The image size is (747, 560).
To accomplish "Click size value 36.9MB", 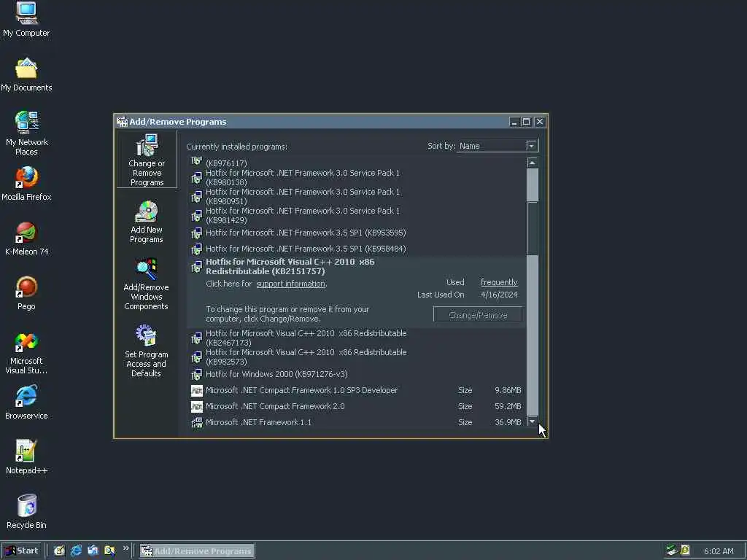I will [x=508, y=422].
